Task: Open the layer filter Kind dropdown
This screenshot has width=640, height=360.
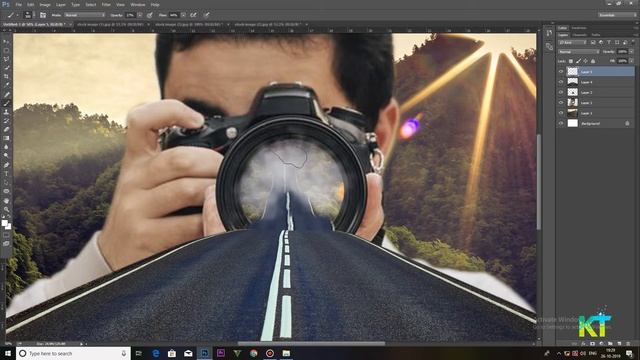Action: [x=573, y=42]
